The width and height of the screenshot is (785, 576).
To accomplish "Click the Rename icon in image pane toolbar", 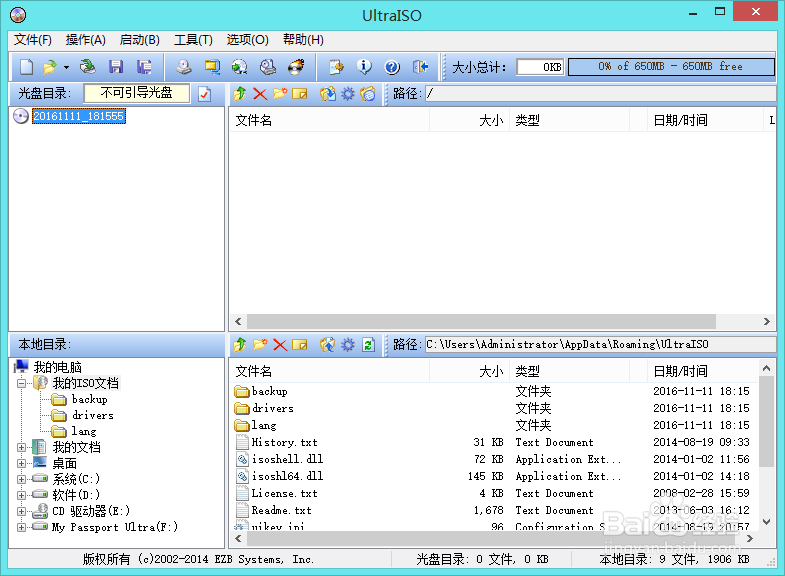I will tap(299, 94).
